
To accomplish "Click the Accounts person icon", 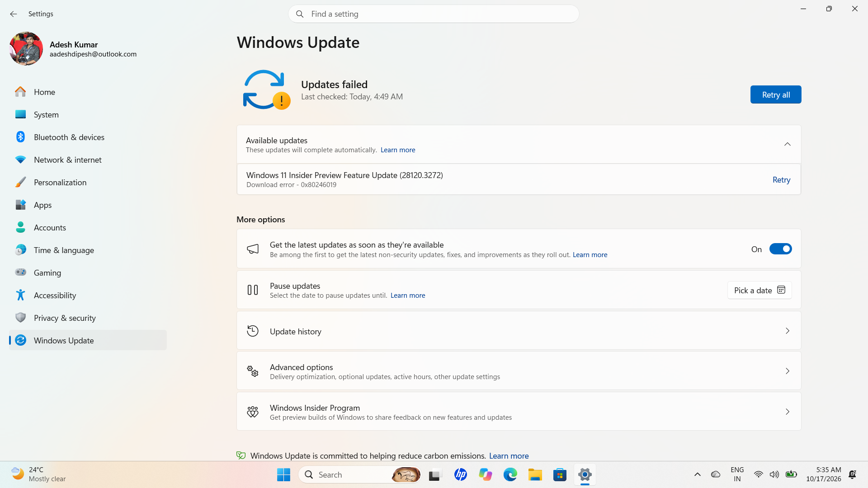I will coord(20,227).
